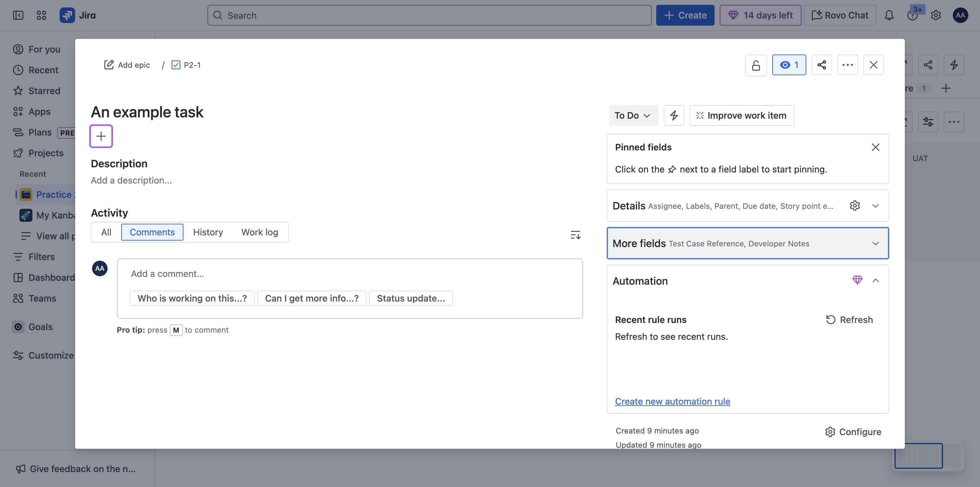The image size is (980, 487).
Task: Open the settings gear in top bar
Action: (936, 15)
